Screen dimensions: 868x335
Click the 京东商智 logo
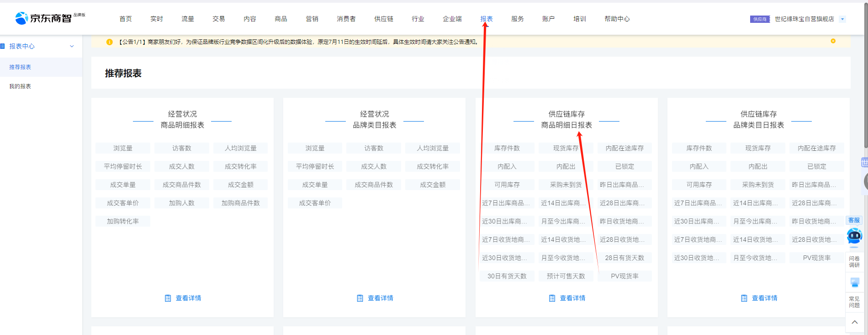pos(44,18)
